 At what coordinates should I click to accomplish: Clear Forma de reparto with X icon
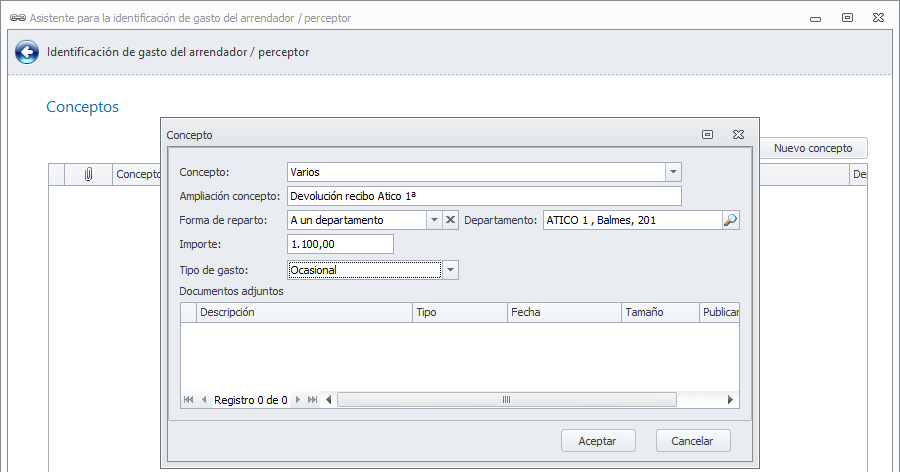click(x=450, y=221)
